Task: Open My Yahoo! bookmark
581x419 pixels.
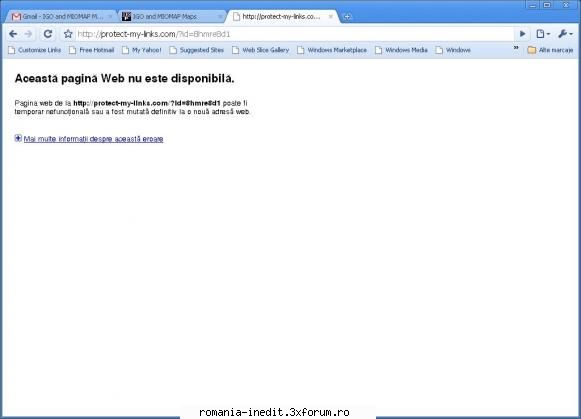Action: (x=142, y=50)
